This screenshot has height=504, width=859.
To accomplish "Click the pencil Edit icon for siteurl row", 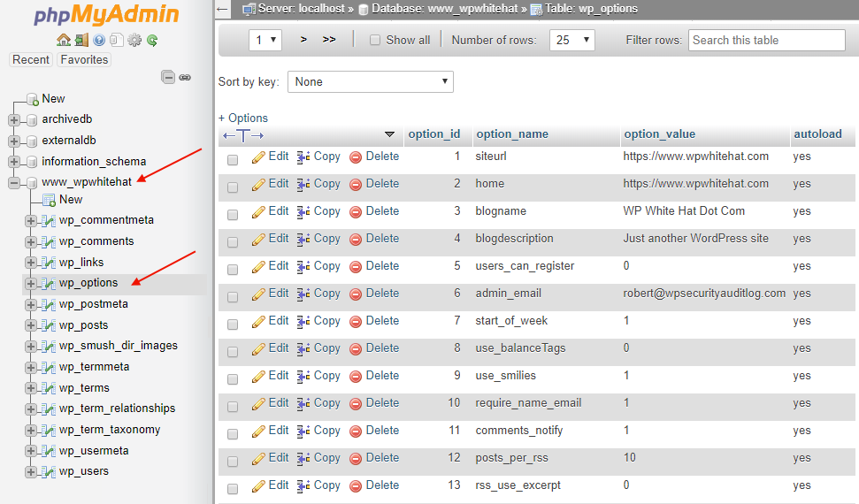I will (x=258, y=157).
